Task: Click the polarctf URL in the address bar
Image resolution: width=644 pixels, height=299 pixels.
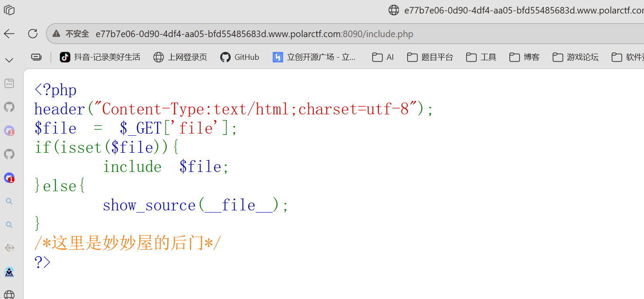Action: pos(254,34)
